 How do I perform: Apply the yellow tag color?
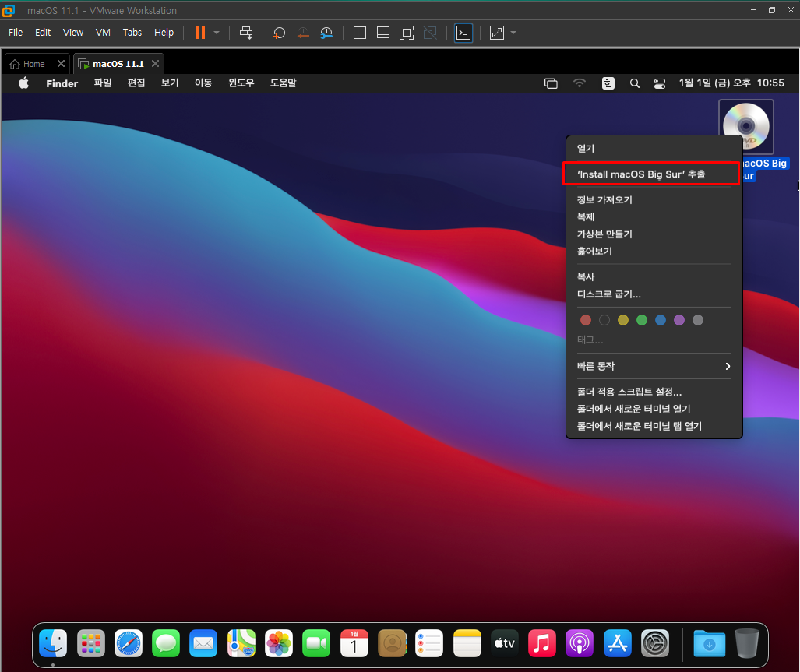coord(623,320)
